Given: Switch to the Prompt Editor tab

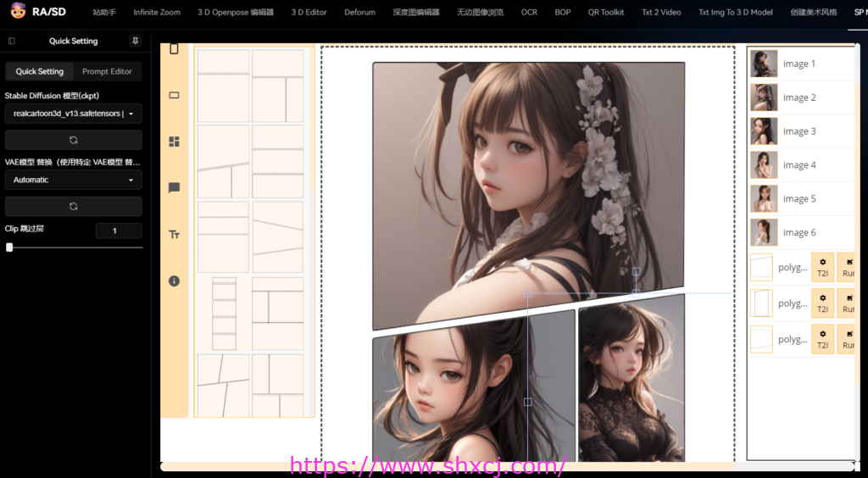Looking at the screenshot, I should tap(107, 71).
